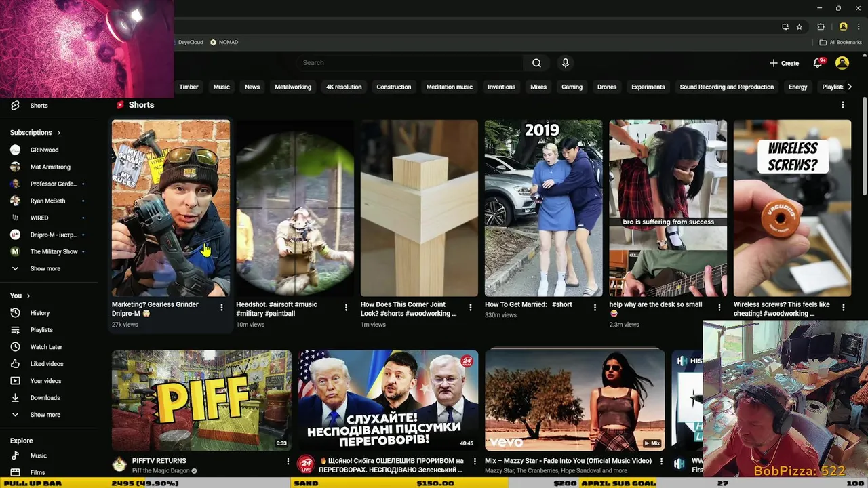Open the notifications bell
This screenshot has height=488, width=868.
pos(818,63)
